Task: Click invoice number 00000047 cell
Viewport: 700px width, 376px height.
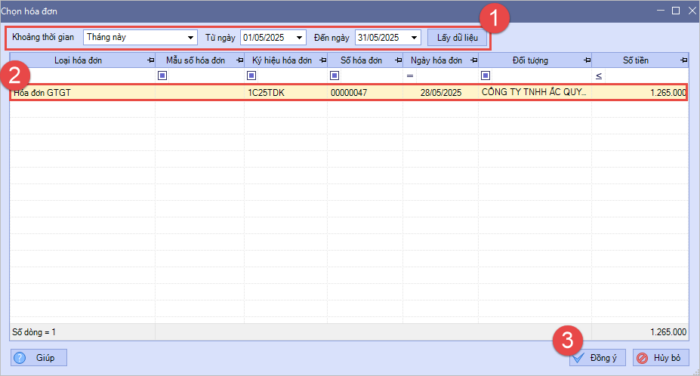Action: [x=365, y=92]
